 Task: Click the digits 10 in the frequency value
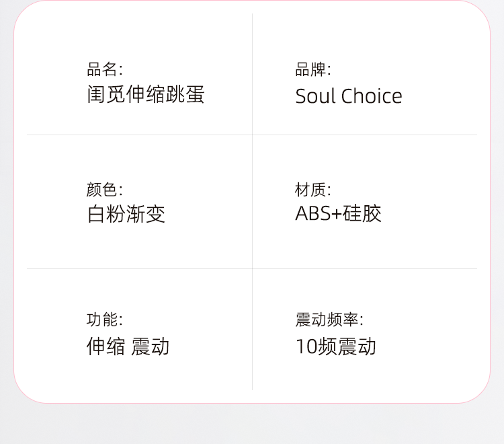click(x=306, y=346)
